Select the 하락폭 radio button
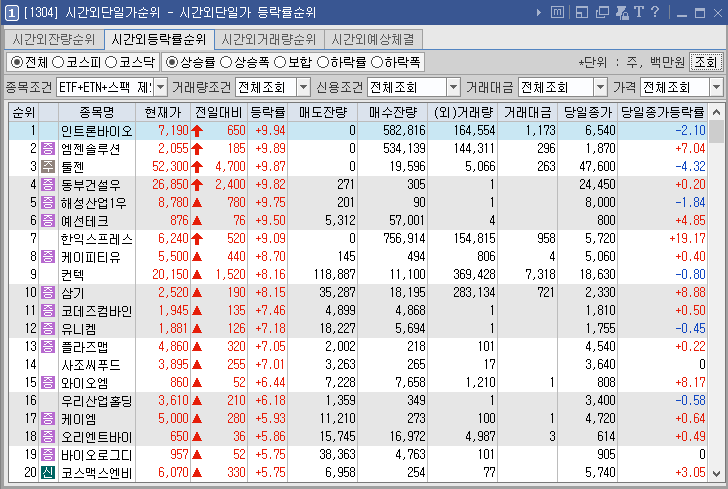The height and width of the screenshot is (489, 728). [x=377, y=62]
